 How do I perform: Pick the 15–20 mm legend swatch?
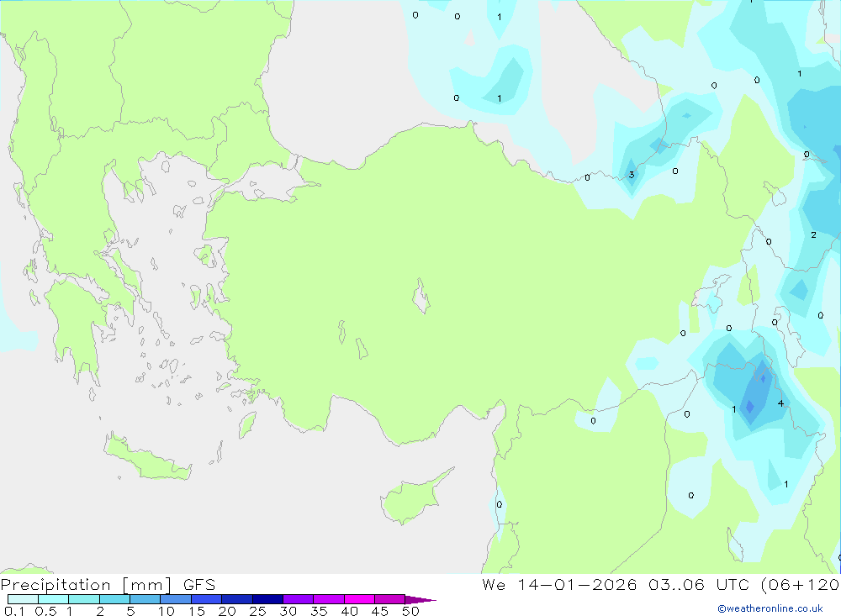point(207,599)
